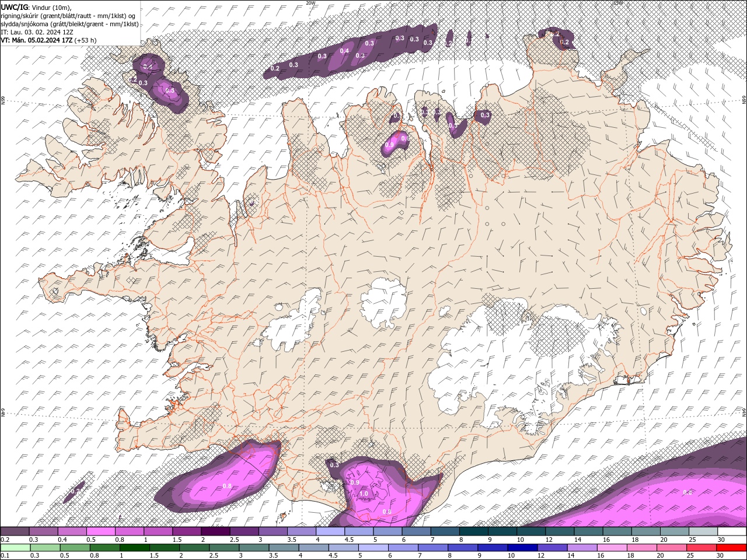This screenshot has height=560, width=747.
Task: Click the '0.2' number label under upper legend row
Action: click(x=5, y=540)
